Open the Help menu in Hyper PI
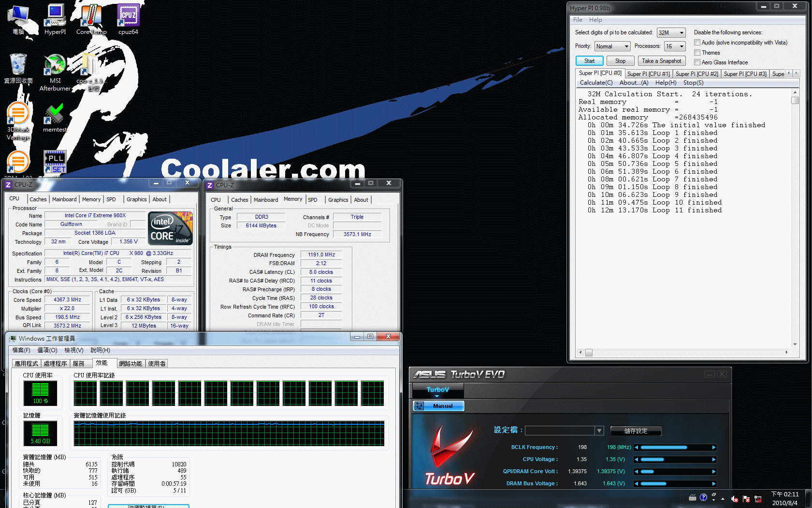 (595, 20)
